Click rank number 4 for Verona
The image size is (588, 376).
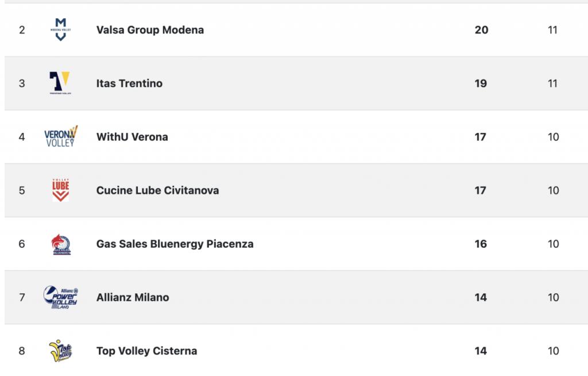click(22, 137)
